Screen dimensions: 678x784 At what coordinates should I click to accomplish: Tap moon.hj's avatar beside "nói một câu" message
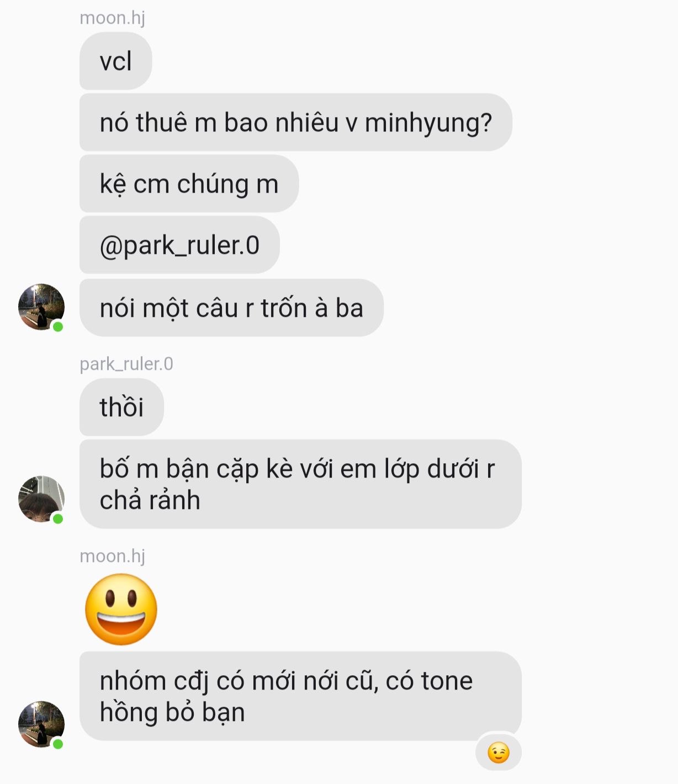(41, 307)
